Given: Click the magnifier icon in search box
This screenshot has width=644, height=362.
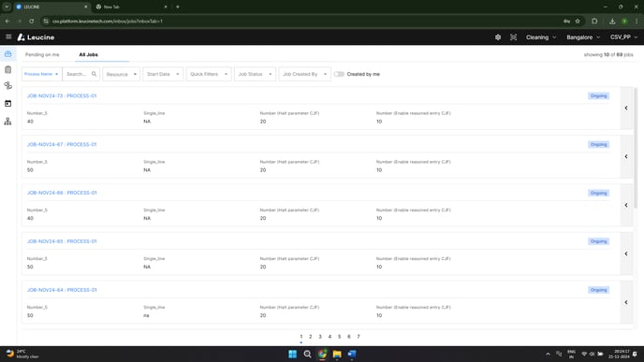Looking at the screenshot, I should pyautogui.click(x=94, y=74).
